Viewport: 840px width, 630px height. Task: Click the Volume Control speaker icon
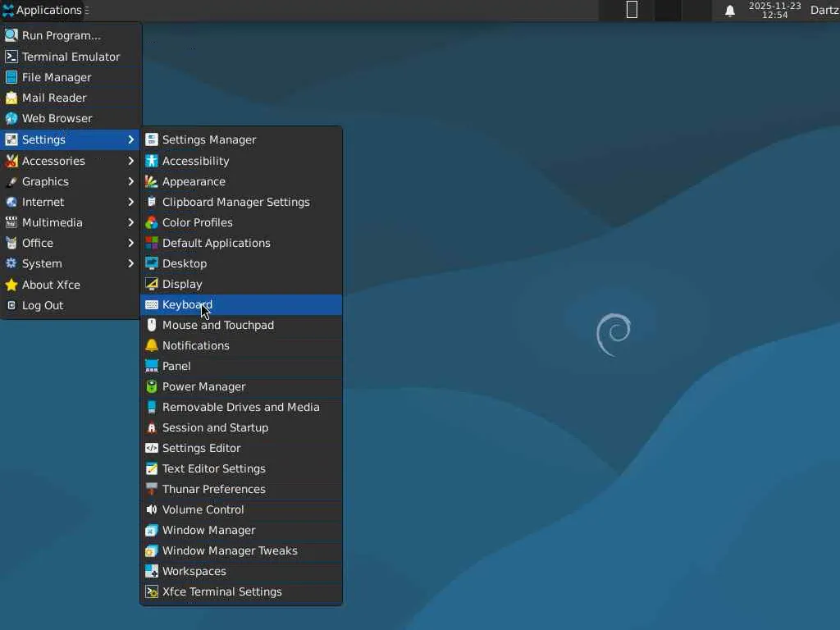coord(152,509)
